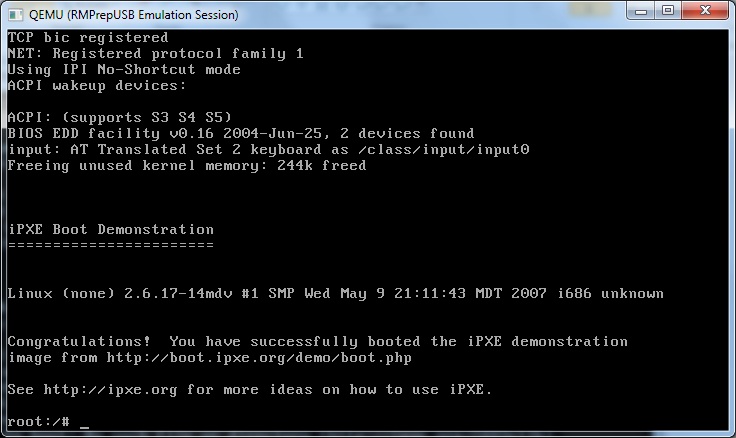Close the QEMU emulation session window
The image size is (736, 438).
pos(705,11)
